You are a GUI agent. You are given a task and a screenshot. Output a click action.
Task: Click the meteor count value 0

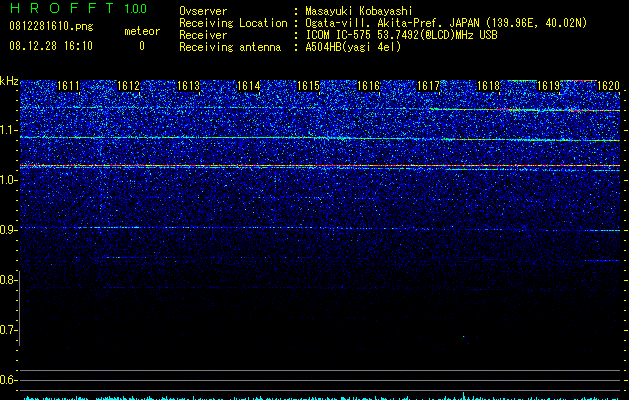[x=142, y=46]
